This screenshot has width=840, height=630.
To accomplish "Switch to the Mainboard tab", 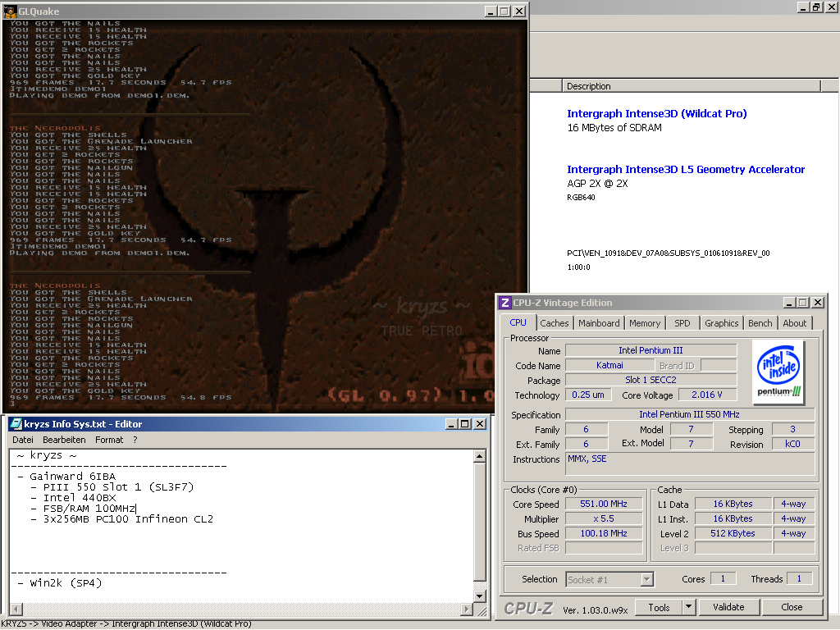I will (x=599, y=323).
